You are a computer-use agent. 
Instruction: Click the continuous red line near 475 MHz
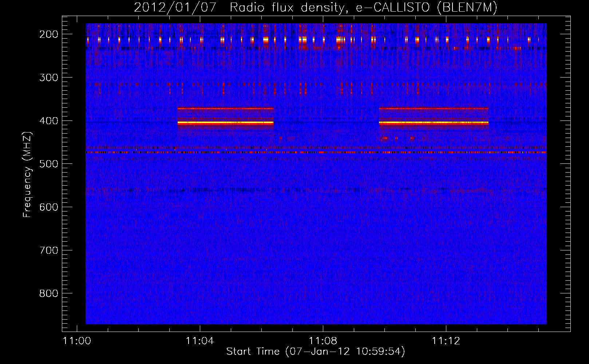[x=316, y=153]
